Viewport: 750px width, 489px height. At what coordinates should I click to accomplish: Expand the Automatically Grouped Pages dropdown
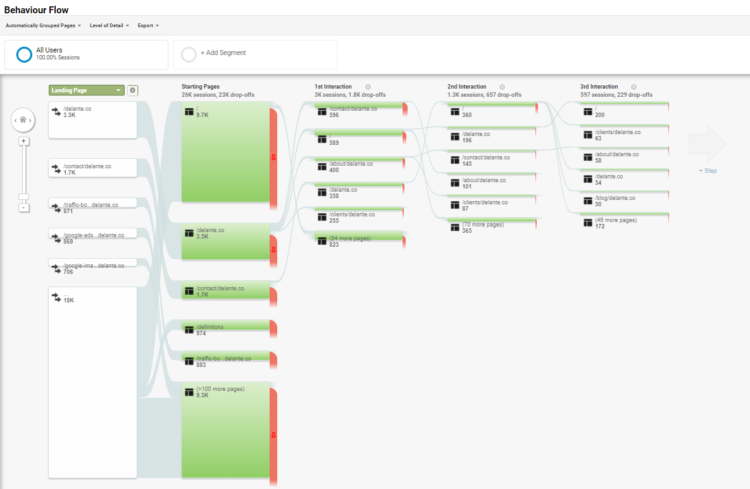(42, 25)
